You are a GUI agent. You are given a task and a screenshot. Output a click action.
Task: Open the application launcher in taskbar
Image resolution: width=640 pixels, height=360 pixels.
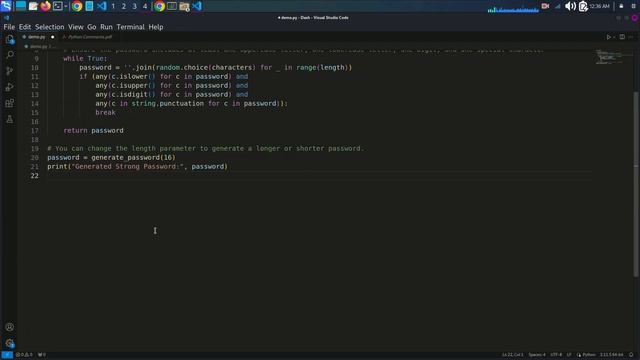6,6
